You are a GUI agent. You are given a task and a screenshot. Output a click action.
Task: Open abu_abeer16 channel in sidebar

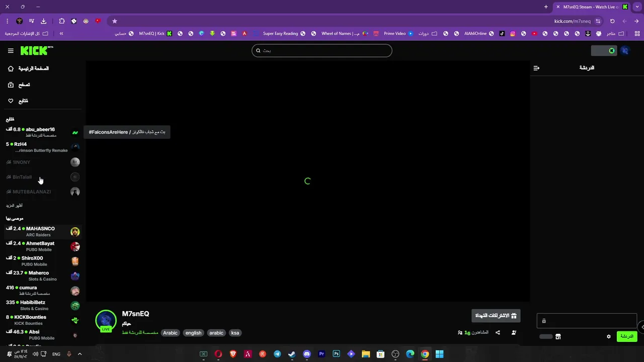(43, 132)
